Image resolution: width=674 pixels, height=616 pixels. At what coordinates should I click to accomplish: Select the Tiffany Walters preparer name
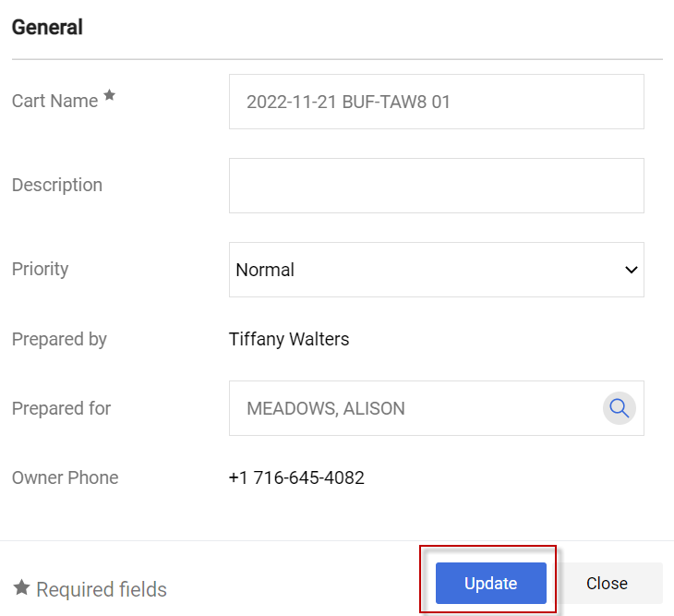289,339
